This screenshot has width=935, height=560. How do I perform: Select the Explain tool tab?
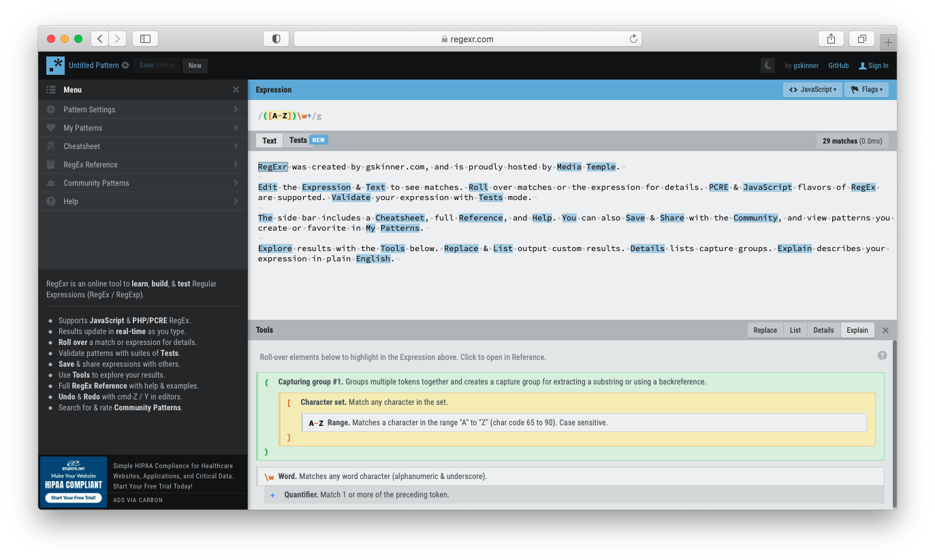857,330
